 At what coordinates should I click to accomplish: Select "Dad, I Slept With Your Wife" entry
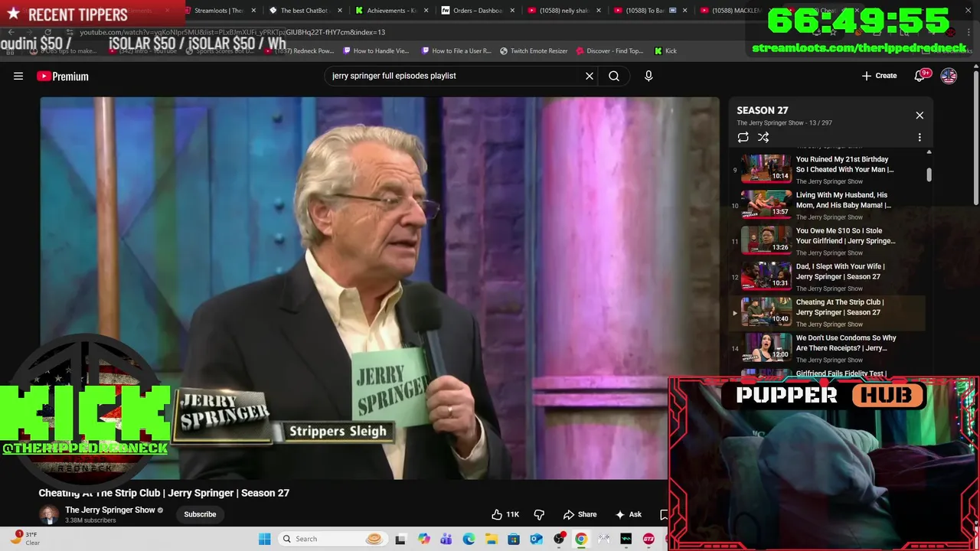828,276
